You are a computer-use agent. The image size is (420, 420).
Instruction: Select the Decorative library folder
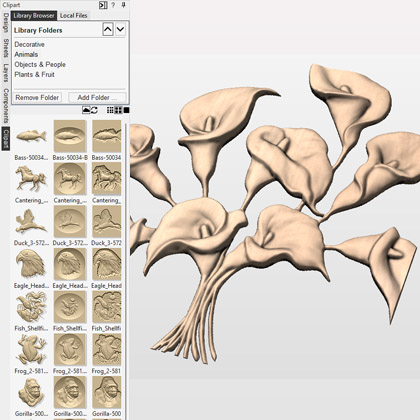pyautogui.click(x=29, y=44)
